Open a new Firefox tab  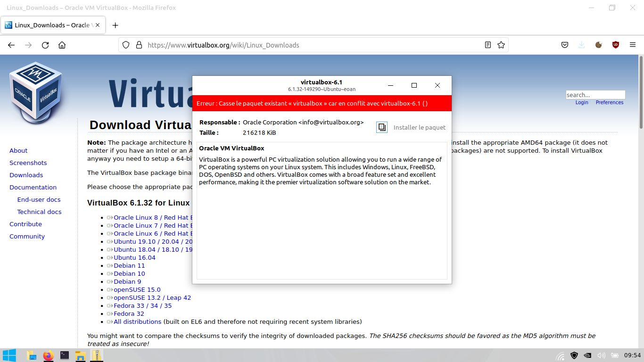click(x=115, y=25)
